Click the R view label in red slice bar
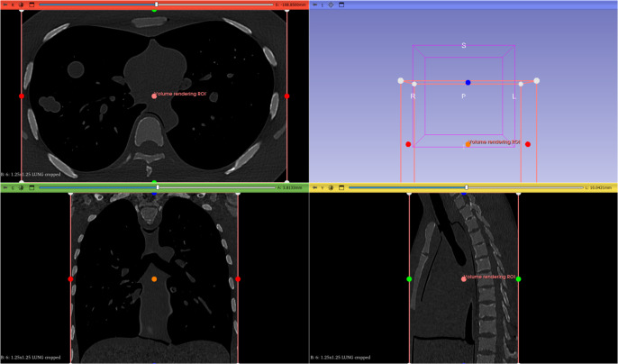The width and height of the screenshot is (618, 364). click(x=13, y=5)
